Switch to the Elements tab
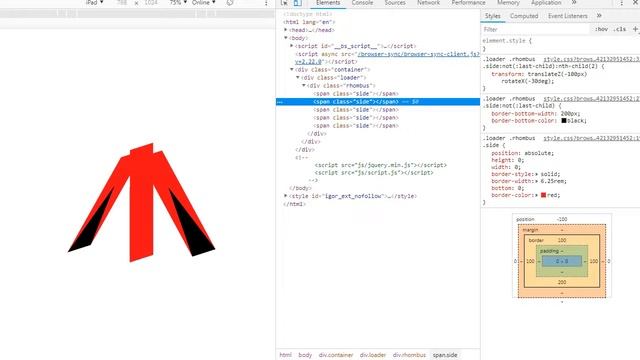 point(328,3)
